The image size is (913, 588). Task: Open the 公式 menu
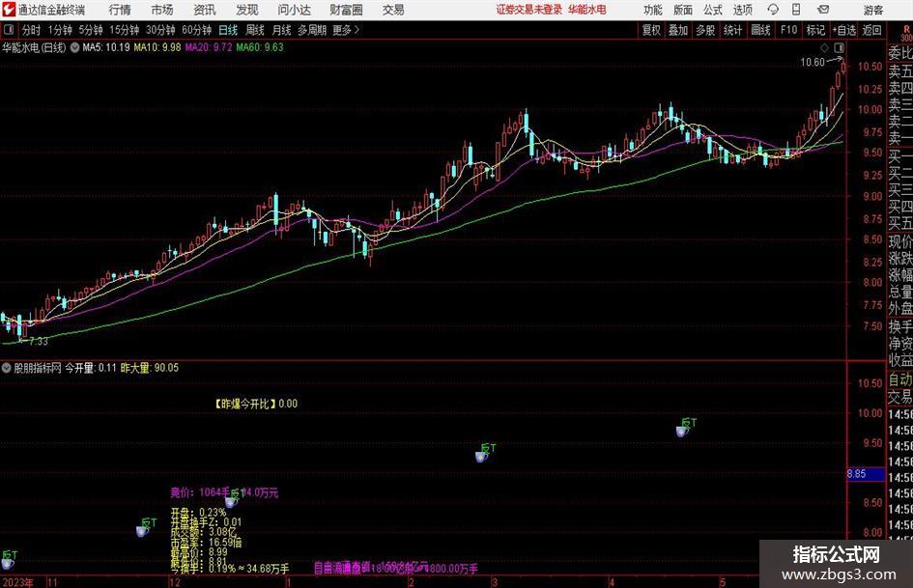click(712, 10)
